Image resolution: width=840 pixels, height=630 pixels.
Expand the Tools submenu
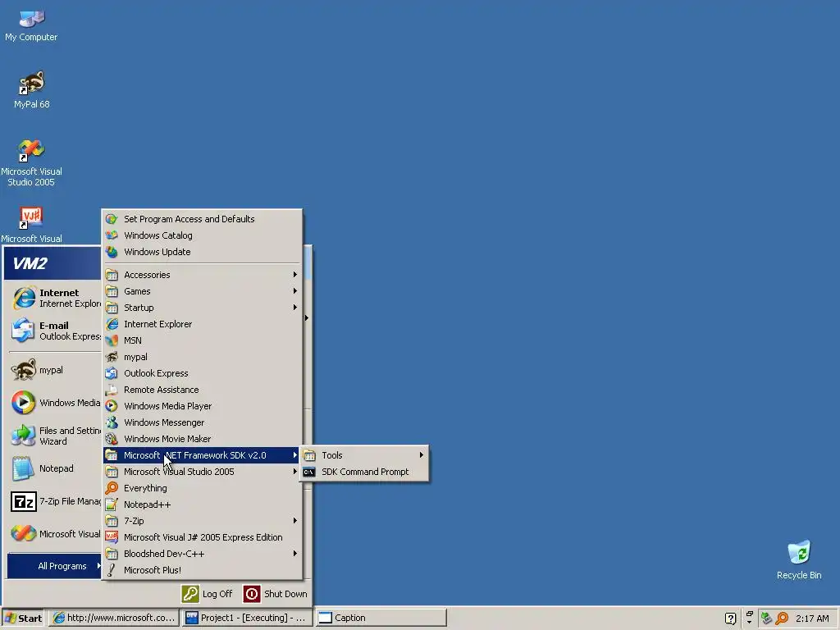click(364, 455)
